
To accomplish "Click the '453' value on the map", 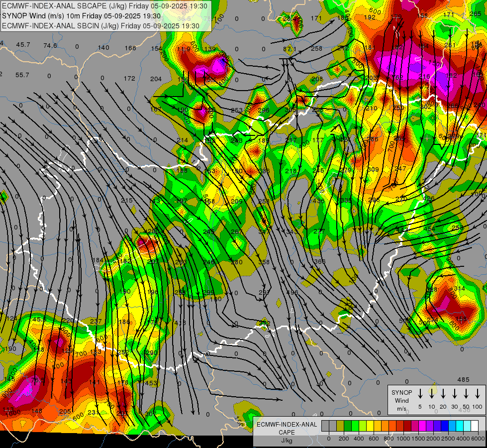I will click(x=151, y=383).
